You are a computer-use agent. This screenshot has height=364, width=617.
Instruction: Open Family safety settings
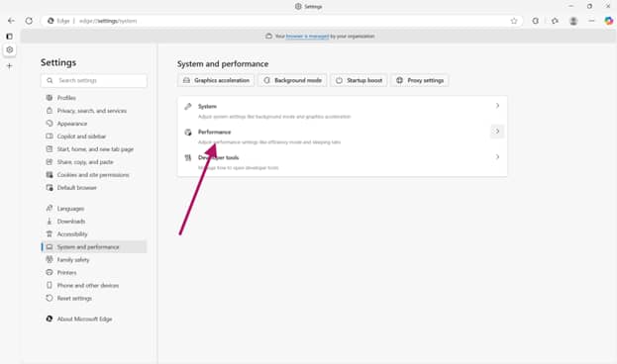94,260
